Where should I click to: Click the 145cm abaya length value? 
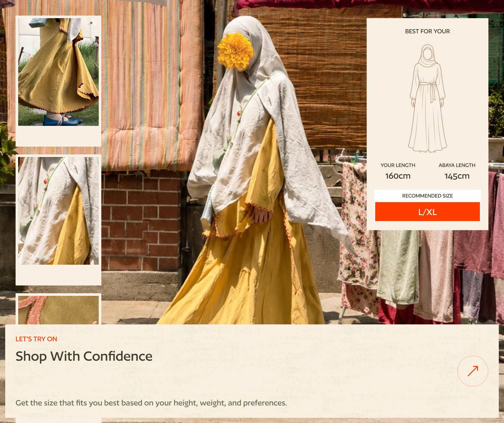(457, 176)
